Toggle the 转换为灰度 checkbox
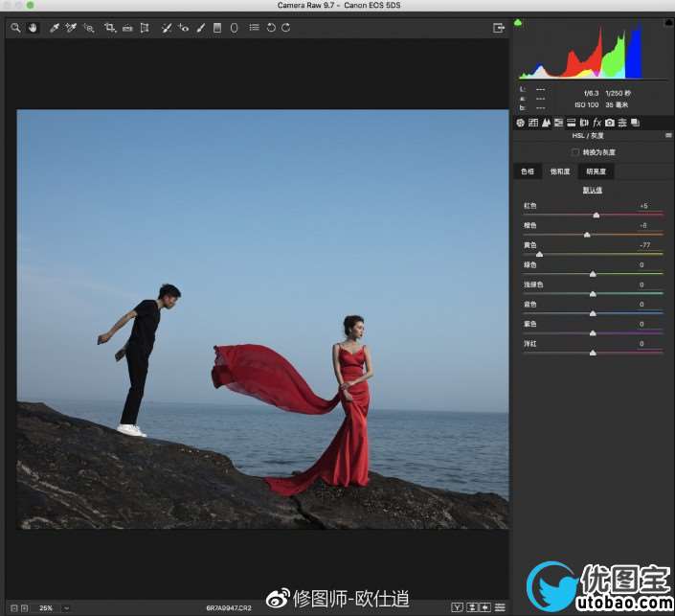This screenshot has height=616, width=675. (575, 152)
